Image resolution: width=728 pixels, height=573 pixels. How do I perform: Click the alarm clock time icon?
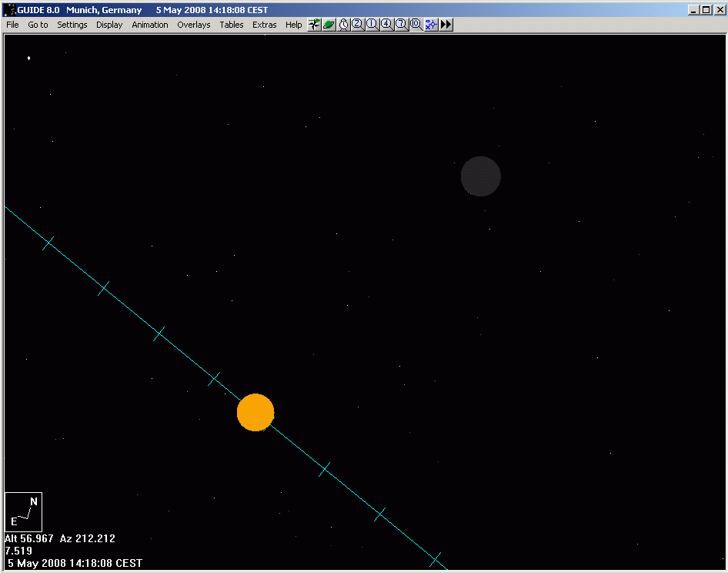[x=343, y=25]
